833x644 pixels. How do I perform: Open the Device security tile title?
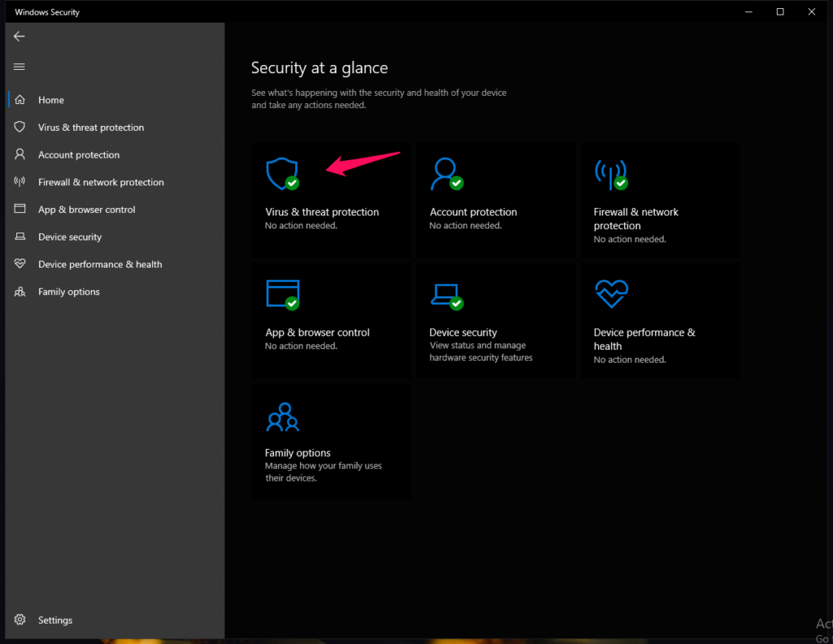[x=463, y=333]
